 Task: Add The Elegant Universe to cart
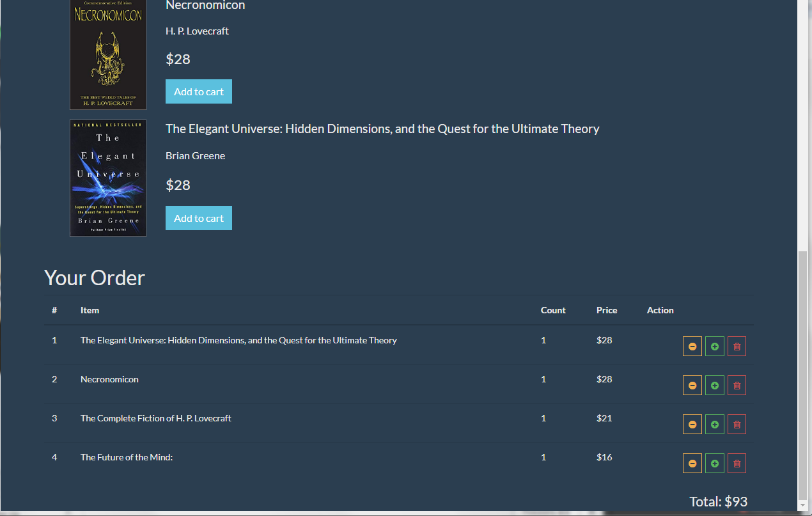pyautogui.click(x=199, y=218)
